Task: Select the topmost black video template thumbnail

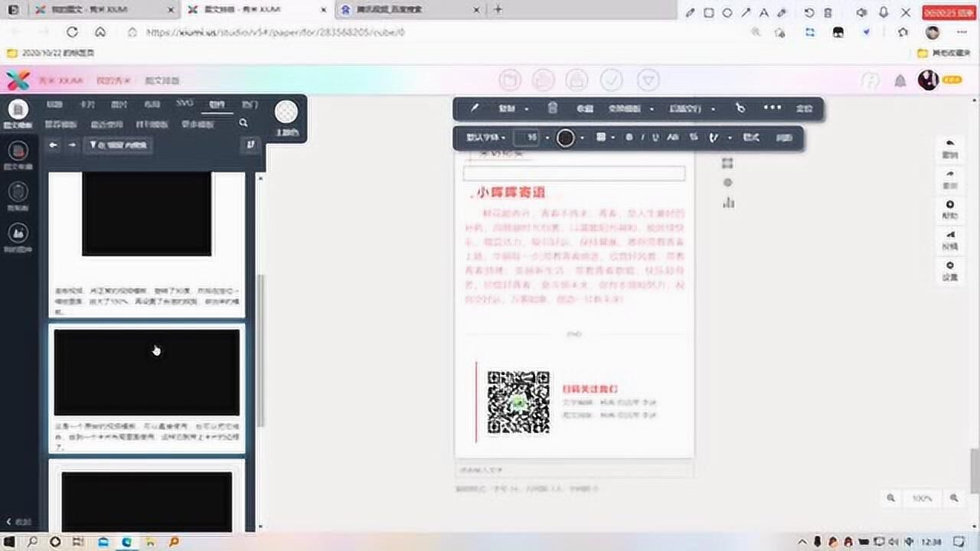Action: click(146, 214)
